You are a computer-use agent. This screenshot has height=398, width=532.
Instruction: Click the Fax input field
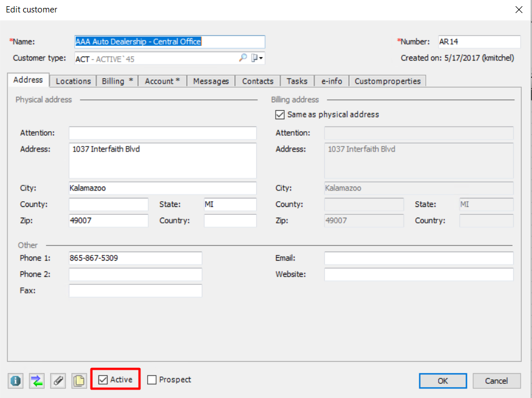click(x=135, y=291)
